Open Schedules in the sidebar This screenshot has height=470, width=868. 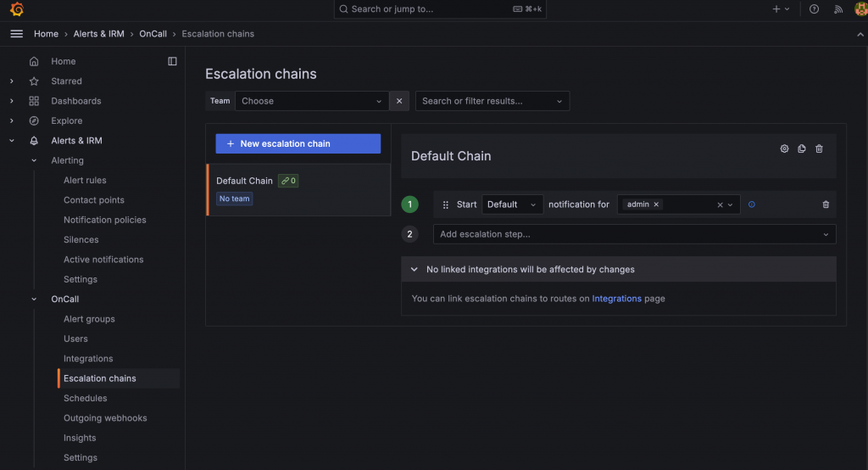[x=85, y=398]
